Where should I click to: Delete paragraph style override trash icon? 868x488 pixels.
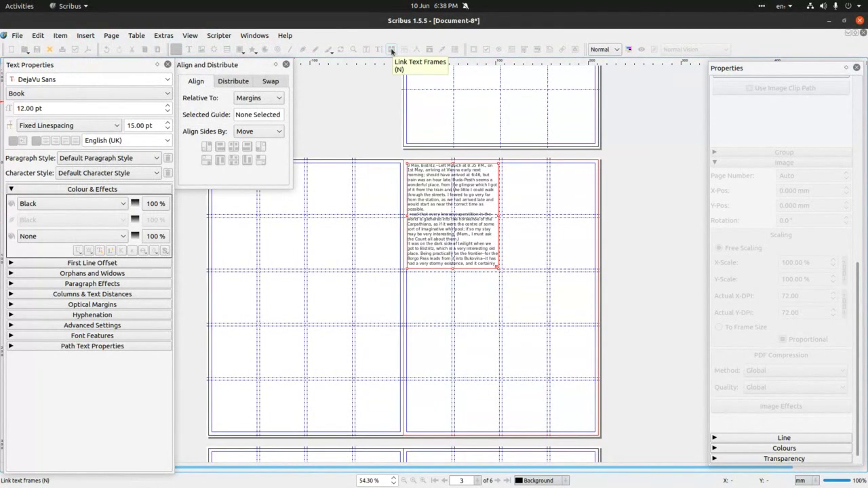pos(167,158)
